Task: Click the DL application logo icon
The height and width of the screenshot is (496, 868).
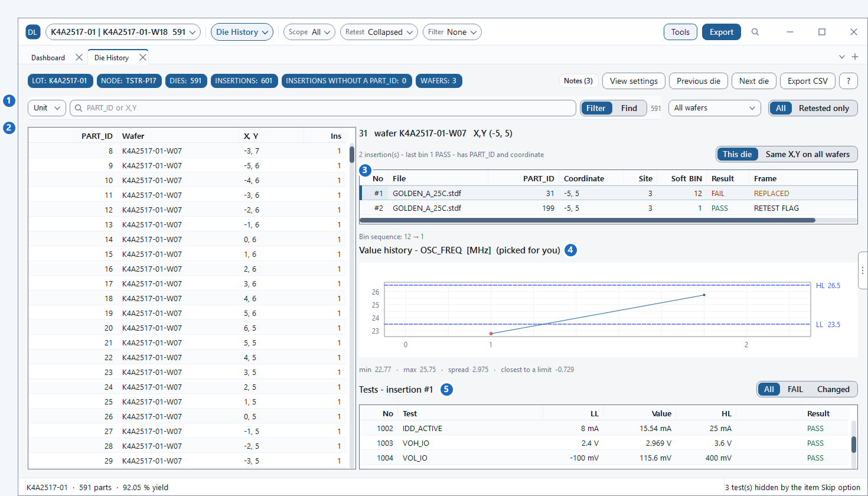Action: (x=32, y=32)
